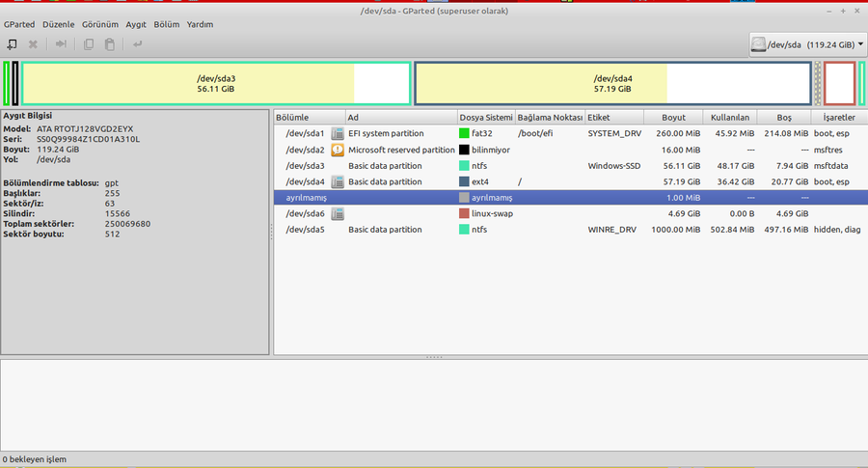Screen dimensions: 868x468
Task: Click the Copy partition toolbar icon
Action: pos(89,44)
